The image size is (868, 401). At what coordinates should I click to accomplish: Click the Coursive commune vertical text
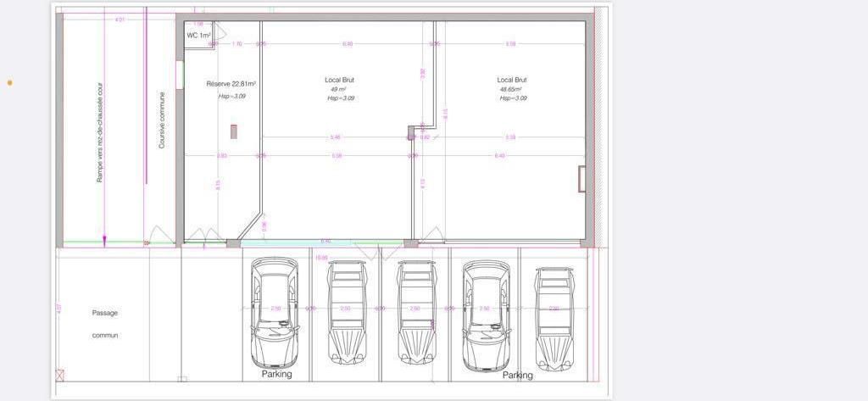162,120
